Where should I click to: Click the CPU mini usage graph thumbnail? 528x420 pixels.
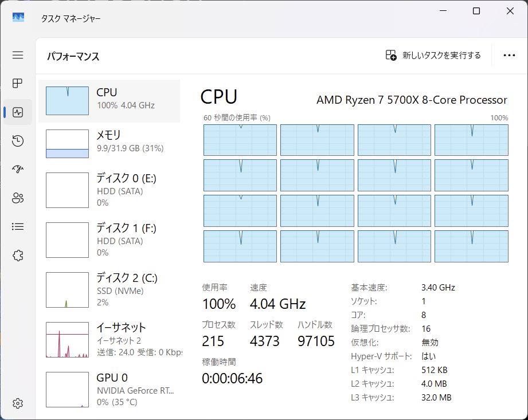[x=67, y=101]
